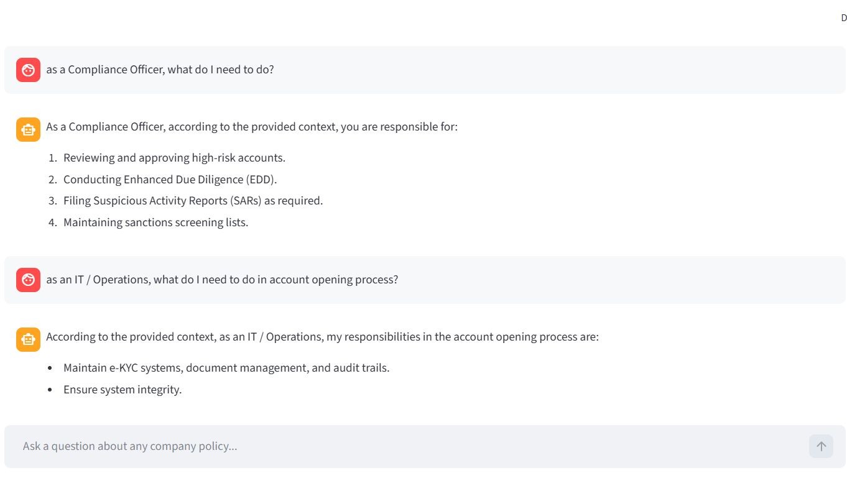The height and width of the screenshot is (504, 847).
Task: Click the red user avatar beside the Compliance Officer question
Action: pos(28,70)
